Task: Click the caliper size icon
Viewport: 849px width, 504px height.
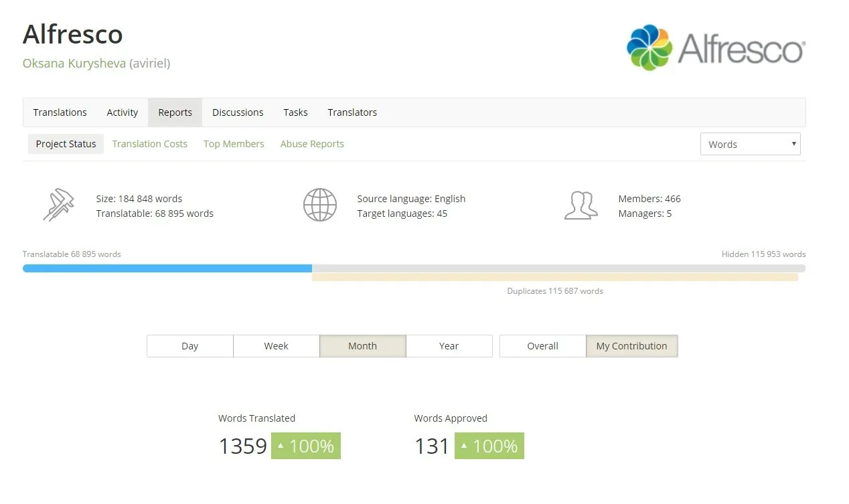Action: tap(58, 205)
